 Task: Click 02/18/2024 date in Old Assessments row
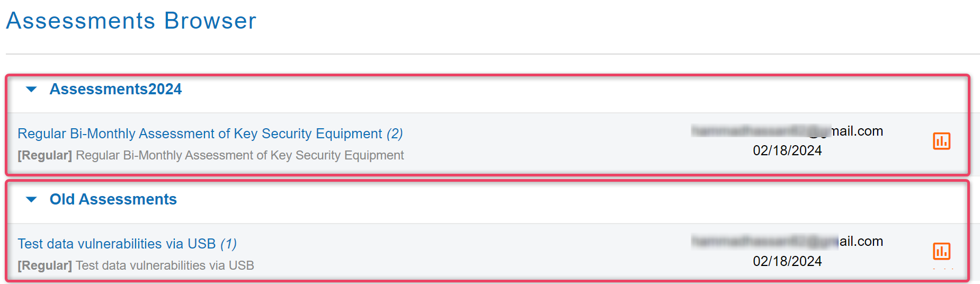click(787, 261)
